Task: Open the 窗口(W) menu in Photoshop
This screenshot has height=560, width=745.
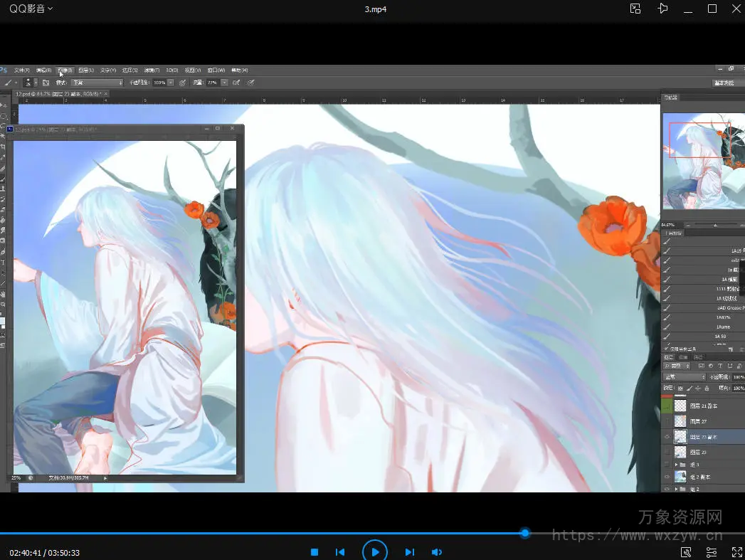Action: (x=216, y=70)
